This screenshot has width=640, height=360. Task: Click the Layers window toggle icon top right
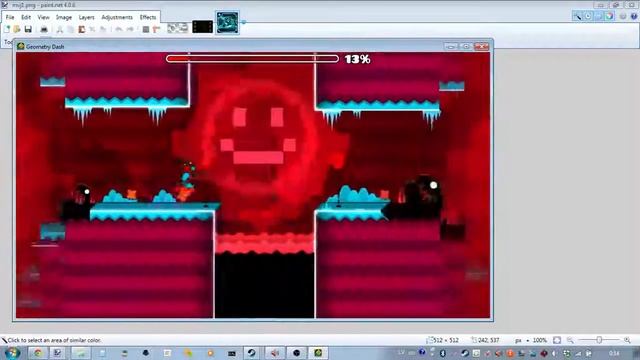(598, 16)
